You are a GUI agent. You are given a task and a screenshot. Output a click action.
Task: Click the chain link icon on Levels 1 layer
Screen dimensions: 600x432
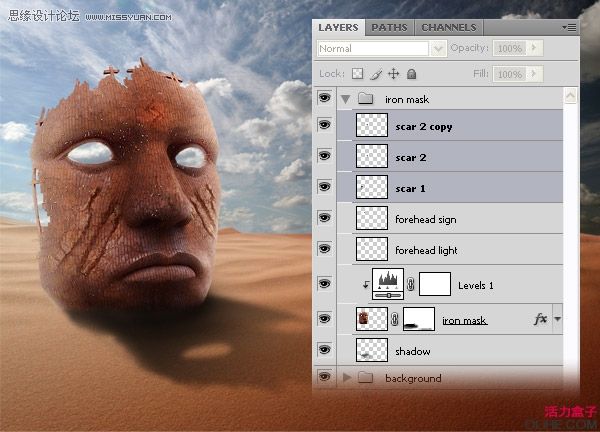pos(411,284)
